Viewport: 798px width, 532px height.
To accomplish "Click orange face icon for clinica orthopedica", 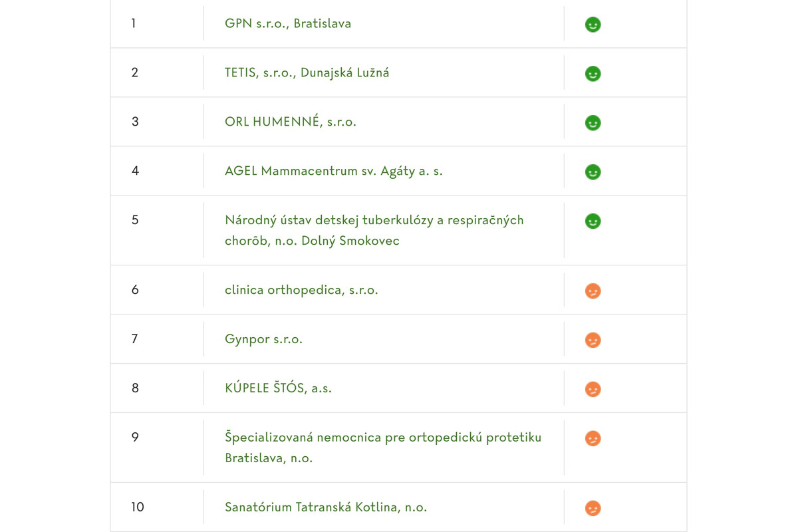I will pyautogui.click(x=593, y=291).
